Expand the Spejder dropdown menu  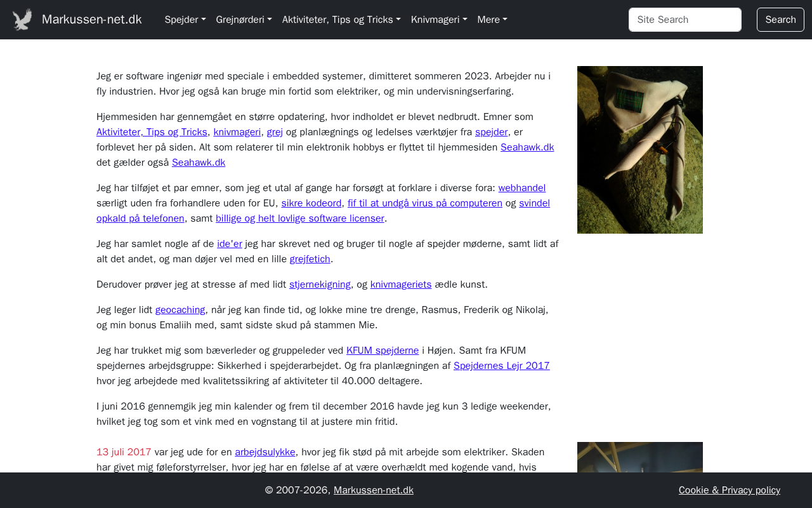(185, 20)
